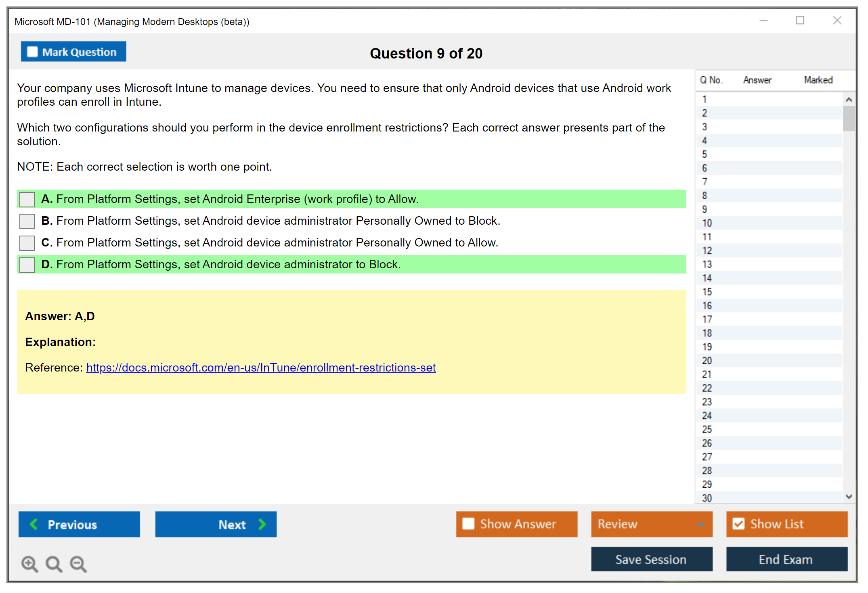Check answer option A checkbox

point(27,199)
